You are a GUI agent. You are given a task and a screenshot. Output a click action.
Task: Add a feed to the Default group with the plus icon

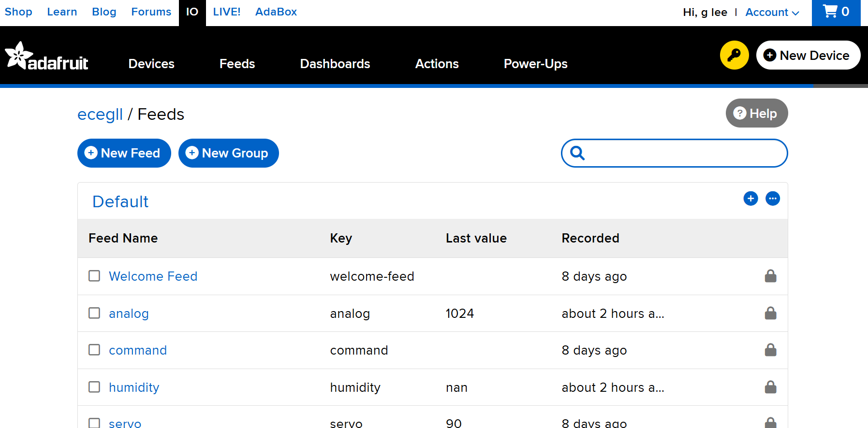coord(750,199)
